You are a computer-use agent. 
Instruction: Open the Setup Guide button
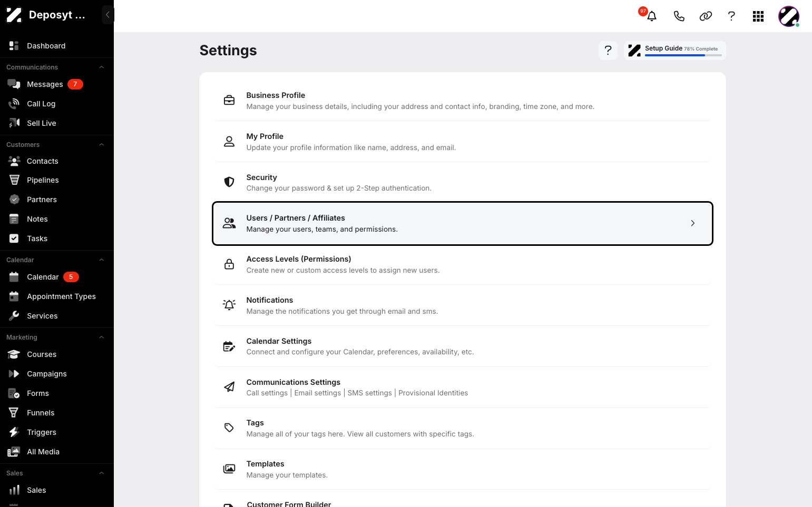pos(674,50)
